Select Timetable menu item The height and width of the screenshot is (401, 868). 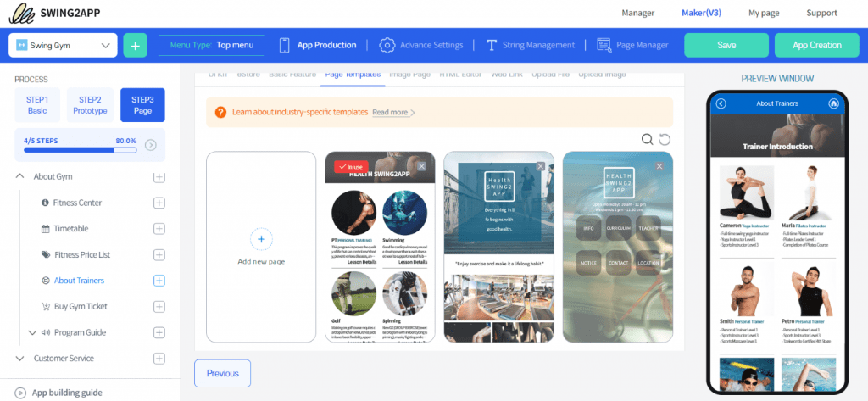pos(71,229)
